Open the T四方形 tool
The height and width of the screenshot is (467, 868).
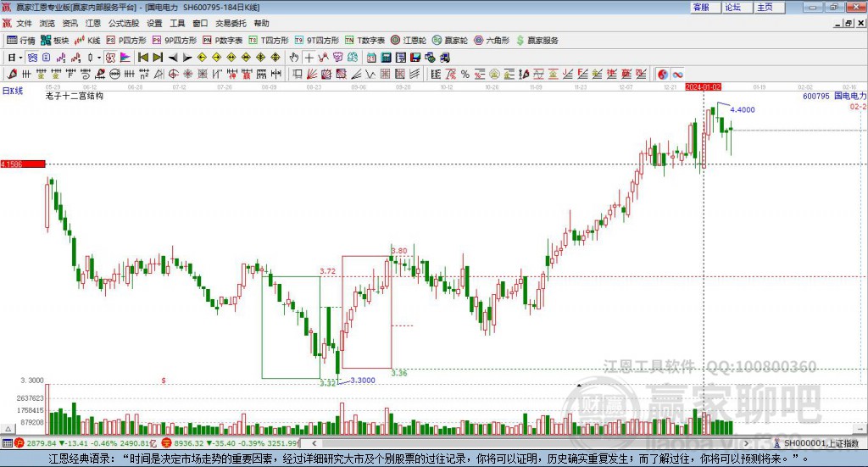pos(269,41)
